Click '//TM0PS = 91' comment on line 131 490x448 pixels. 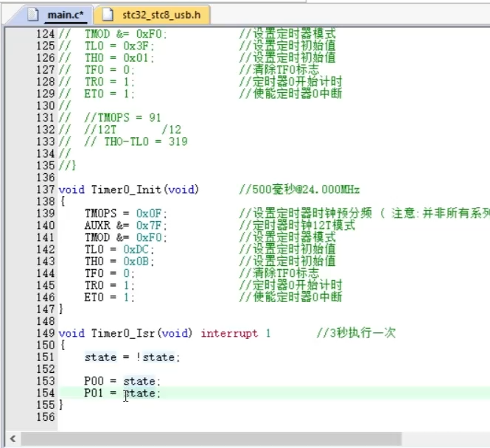[122, 118]
